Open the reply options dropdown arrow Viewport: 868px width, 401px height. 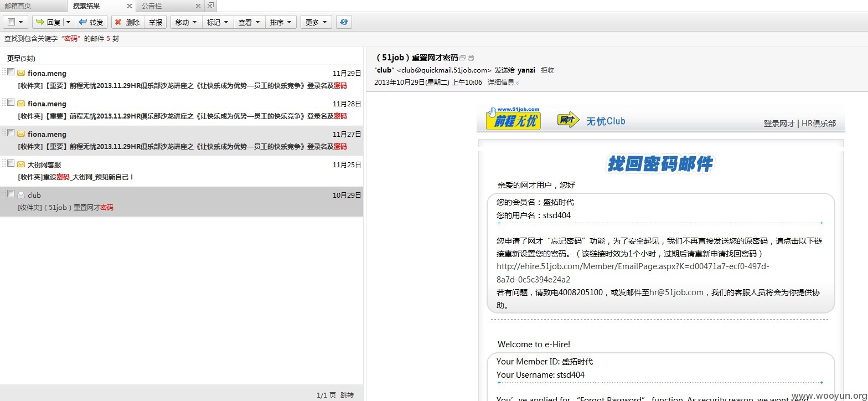click(68, 23)
